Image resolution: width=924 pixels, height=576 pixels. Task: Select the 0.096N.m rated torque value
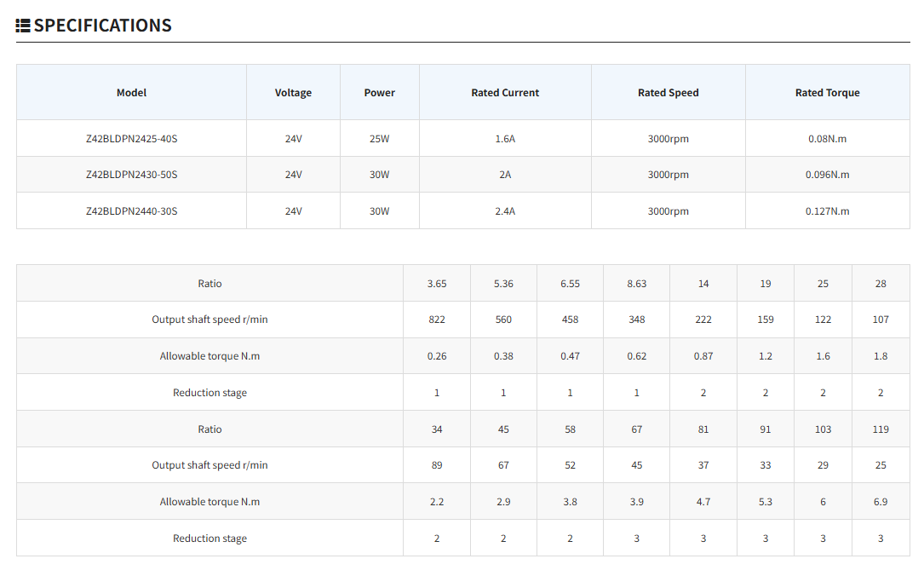click(827, 175)
